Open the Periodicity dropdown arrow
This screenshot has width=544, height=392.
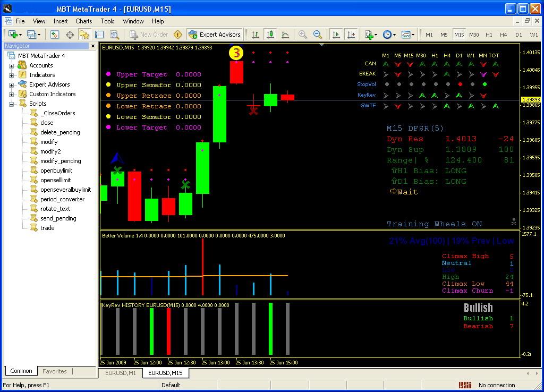395,35
